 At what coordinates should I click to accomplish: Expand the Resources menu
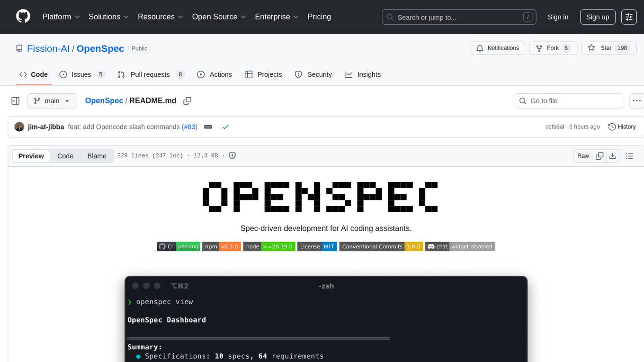coord(161,17)
